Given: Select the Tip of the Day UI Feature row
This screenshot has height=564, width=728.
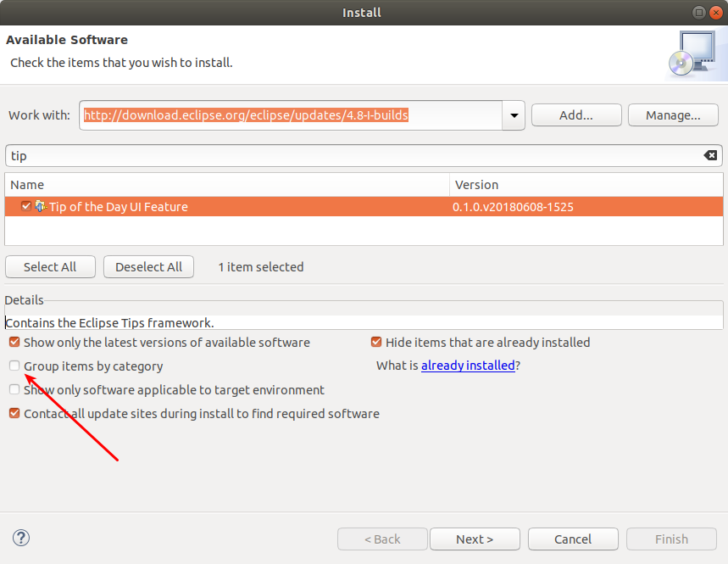Looking at the screenshot, I should point(364,207).
